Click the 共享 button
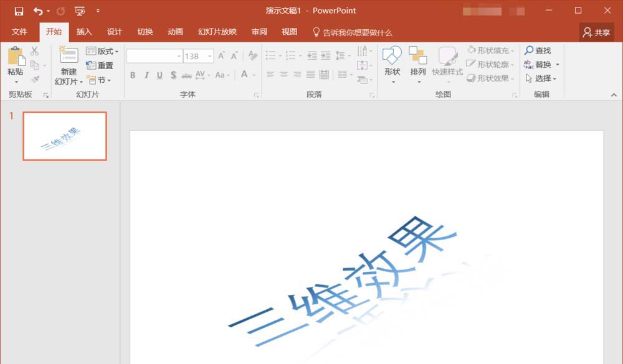 [x=596, y=32]
